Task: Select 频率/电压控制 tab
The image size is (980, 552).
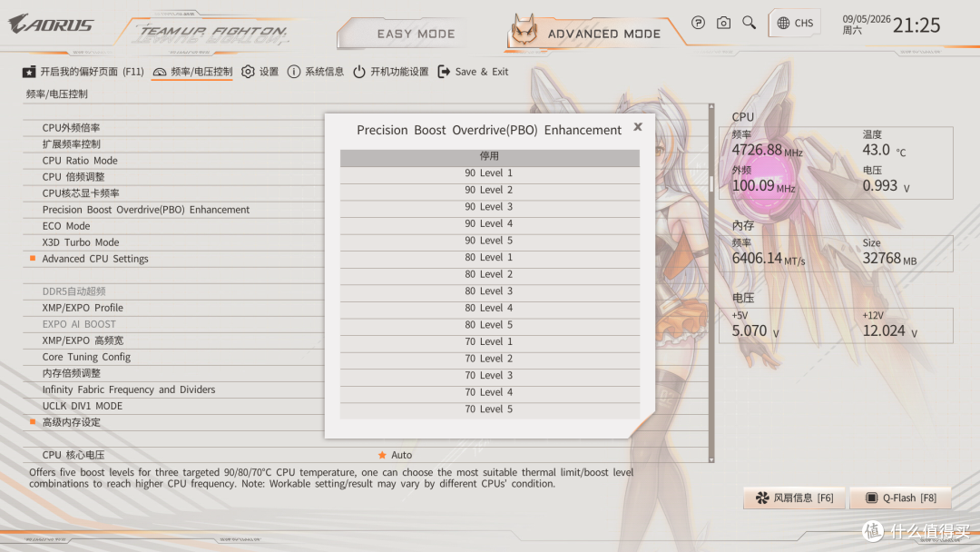Action: click(x=192, y=72)
